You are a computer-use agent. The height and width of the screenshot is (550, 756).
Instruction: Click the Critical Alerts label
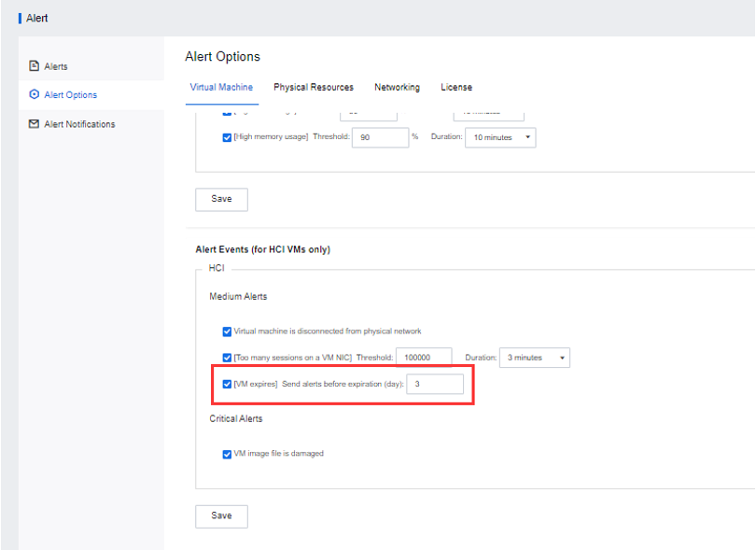click(x=236, y=418)
